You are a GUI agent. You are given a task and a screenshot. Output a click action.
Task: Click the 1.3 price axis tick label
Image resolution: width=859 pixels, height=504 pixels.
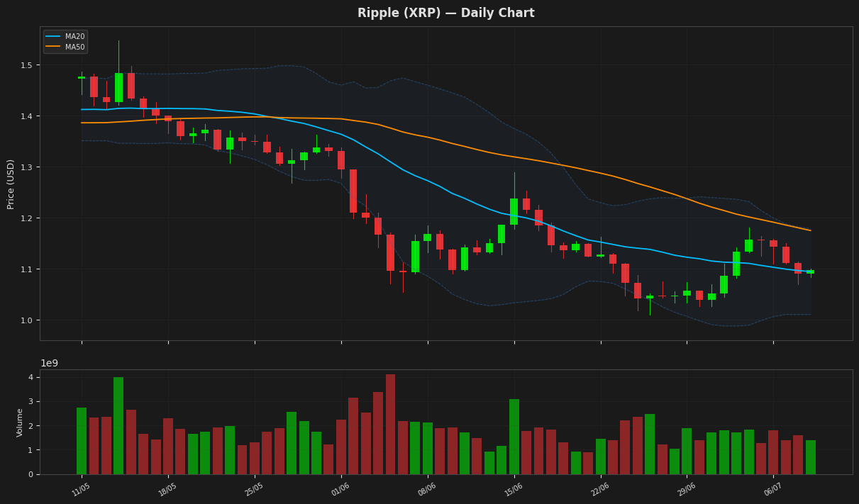coord(27,167)
